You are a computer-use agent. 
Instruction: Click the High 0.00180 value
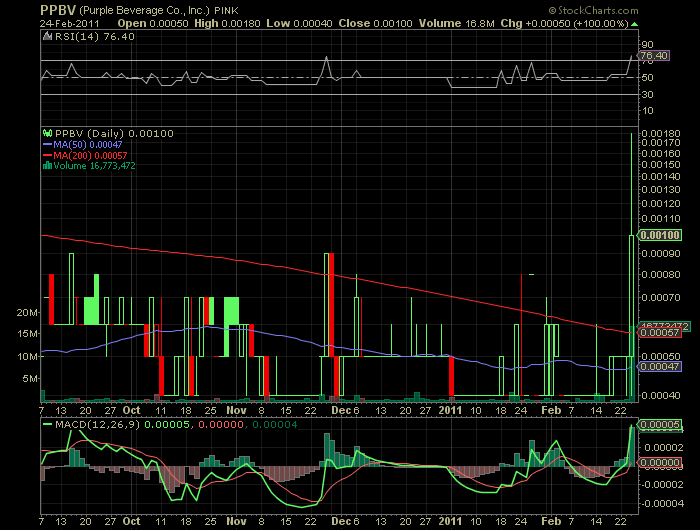click(x=227, y=24)
